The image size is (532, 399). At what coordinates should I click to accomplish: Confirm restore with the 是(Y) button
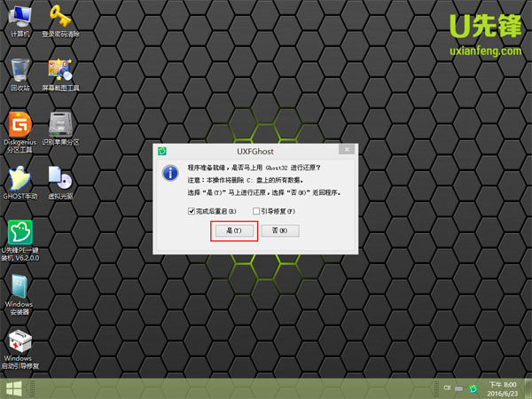point(234,231)
